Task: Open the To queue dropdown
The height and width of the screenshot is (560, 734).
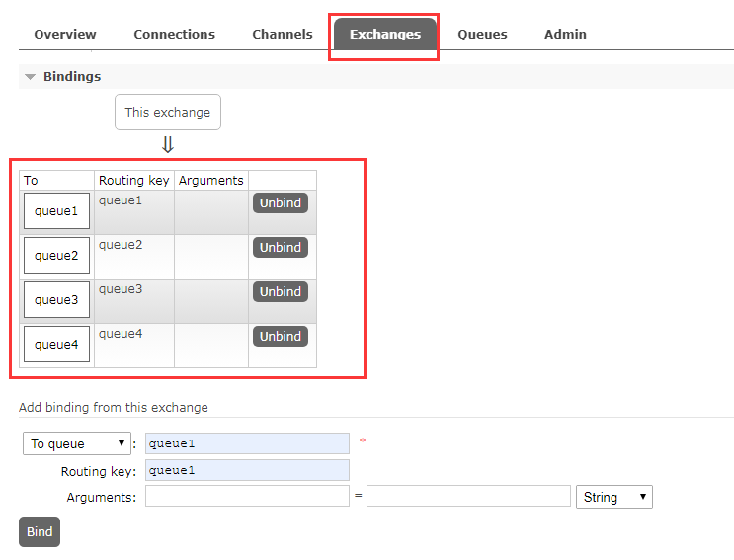Action: tap(77, 443)
